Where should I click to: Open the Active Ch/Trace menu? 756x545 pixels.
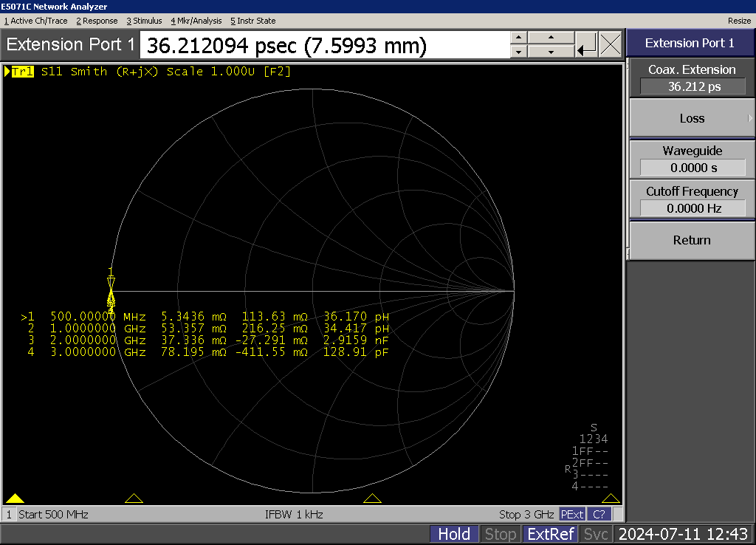36,21
